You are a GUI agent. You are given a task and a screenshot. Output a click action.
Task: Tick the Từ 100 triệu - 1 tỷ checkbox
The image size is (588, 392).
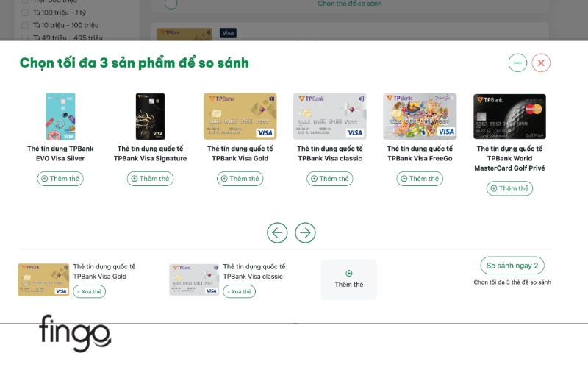[x=25, y=13]
